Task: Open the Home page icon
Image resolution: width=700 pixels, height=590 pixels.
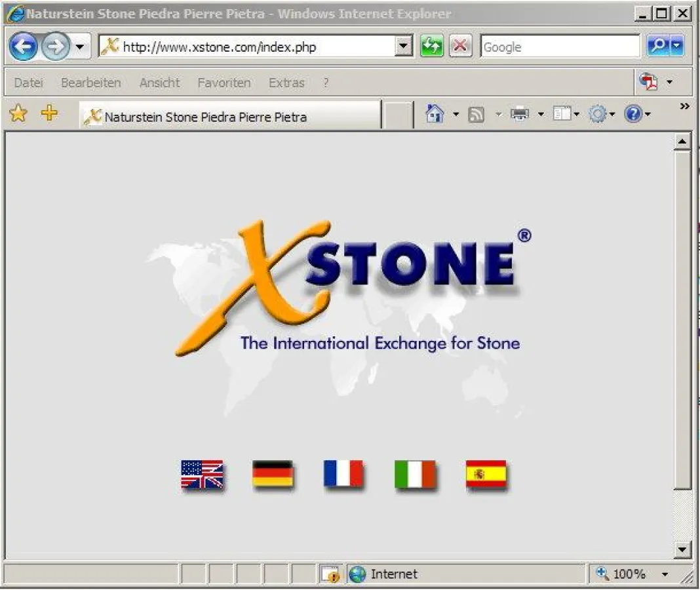Action: (x=434, y=113)
